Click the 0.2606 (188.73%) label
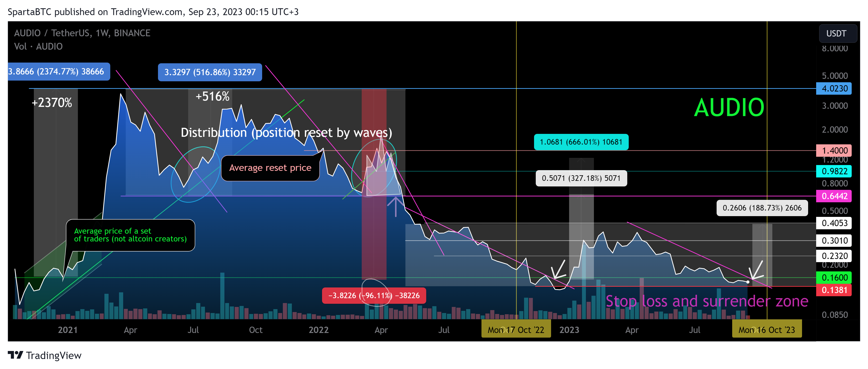 tap(762, 208)
